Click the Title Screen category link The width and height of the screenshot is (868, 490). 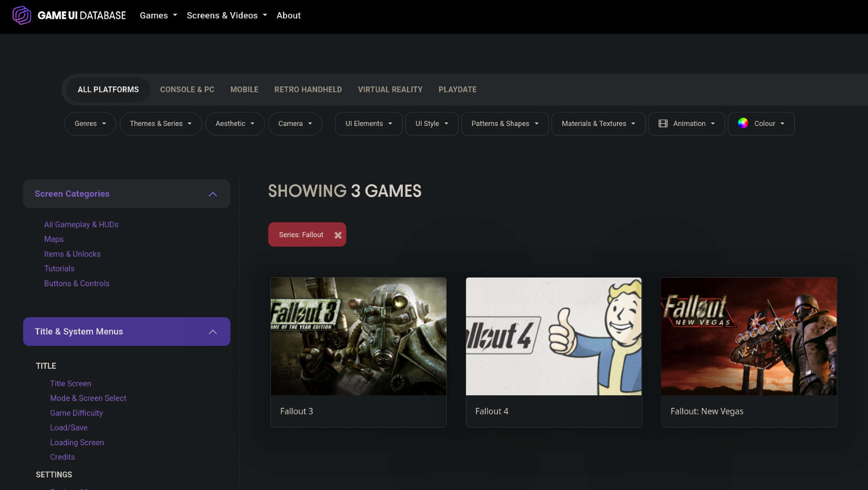pos(70,384)
